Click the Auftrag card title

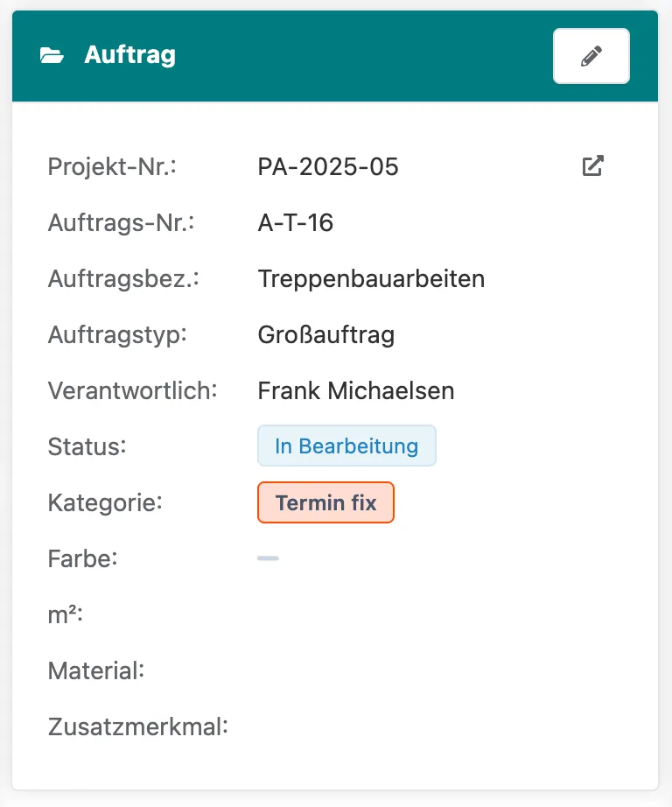click(128, 54)
